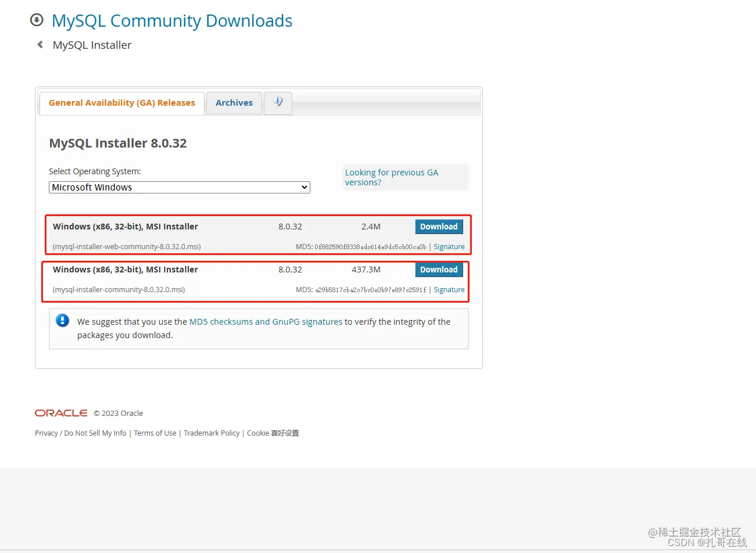This screenshot has height=553, width=756.
Task: Open Terms of Use footer link
Action: pos(155,433)
